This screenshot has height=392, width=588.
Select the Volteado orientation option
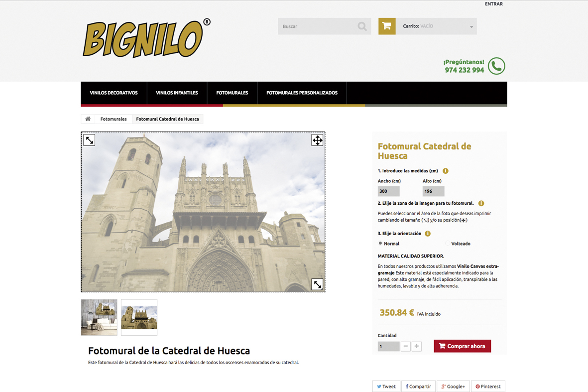click(x=448, y=244)
